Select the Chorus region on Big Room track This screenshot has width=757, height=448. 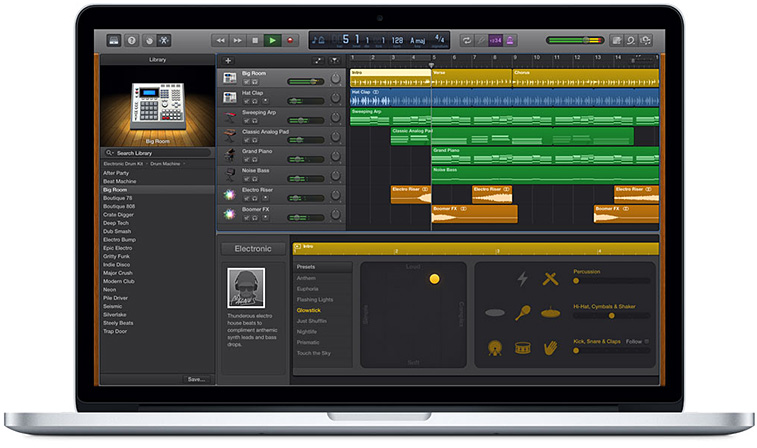(x=586, y=78)
